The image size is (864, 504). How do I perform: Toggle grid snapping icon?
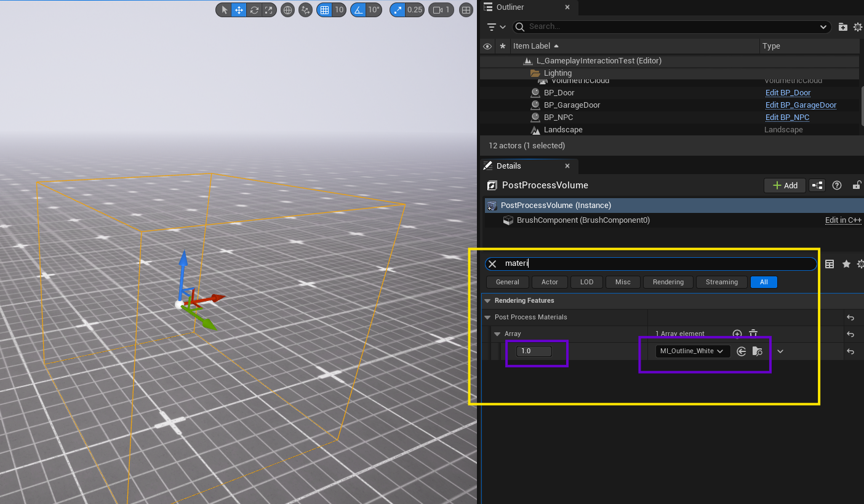coord(324,10)
